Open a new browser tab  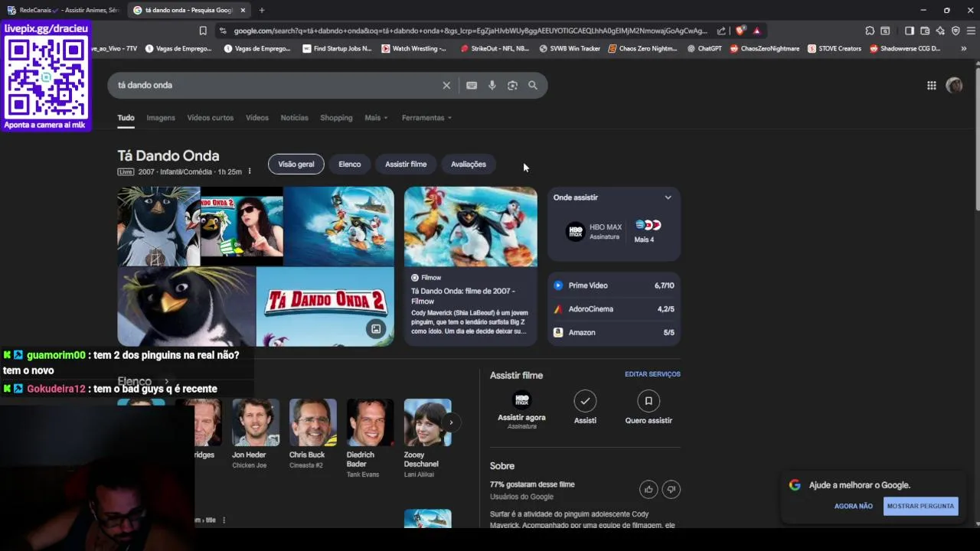click(x=262, y=10)
